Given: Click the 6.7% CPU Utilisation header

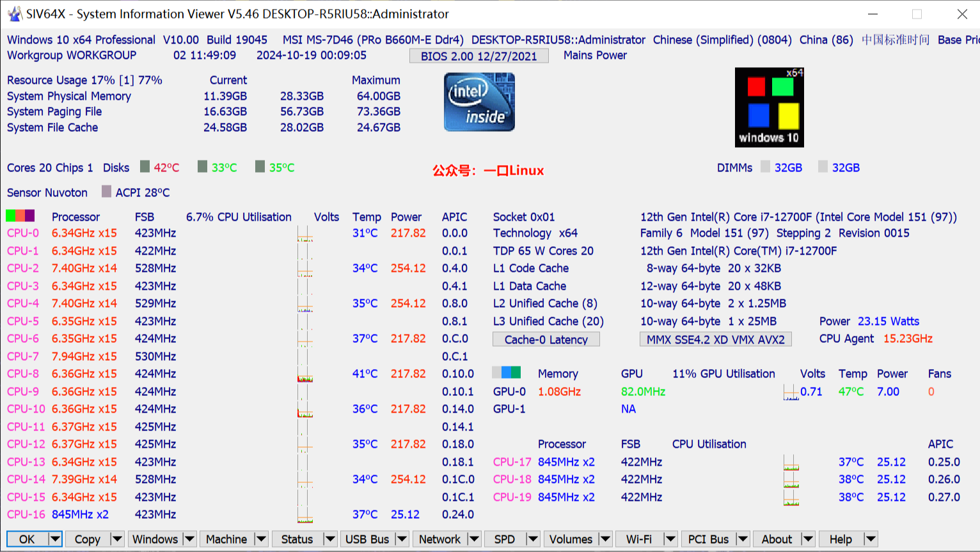Looking at the screenshot, I should [x=239, y=217].
